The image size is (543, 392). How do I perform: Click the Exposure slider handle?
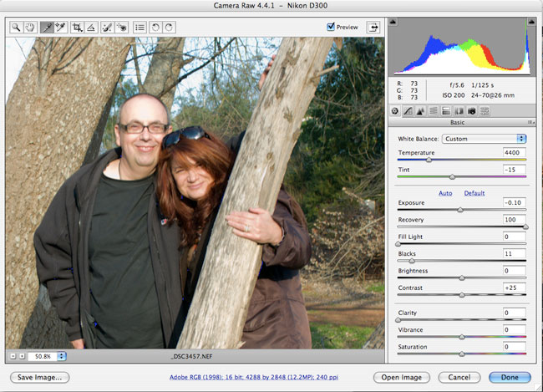(460, 210)
